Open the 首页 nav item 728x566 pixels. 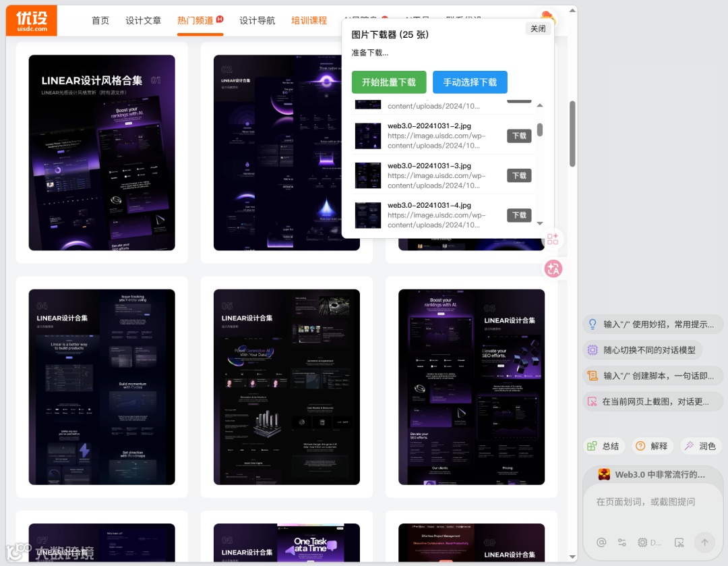(100, 20)
